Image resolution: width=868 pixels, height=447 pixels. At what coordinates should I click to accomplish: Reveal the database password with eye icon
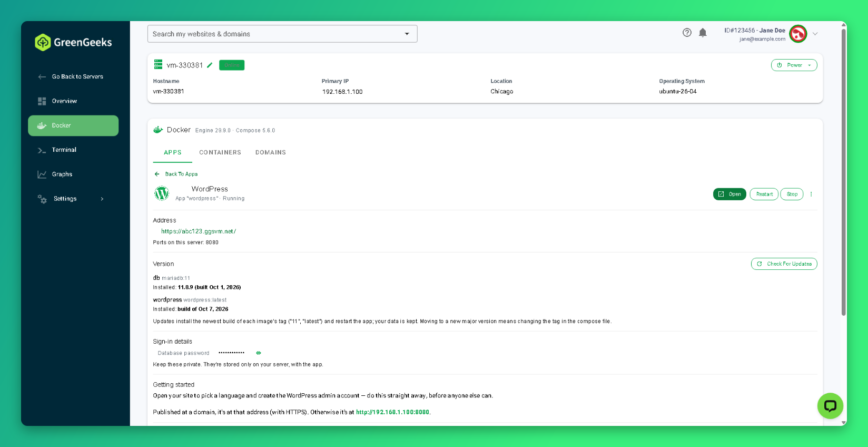pos(259,353)
